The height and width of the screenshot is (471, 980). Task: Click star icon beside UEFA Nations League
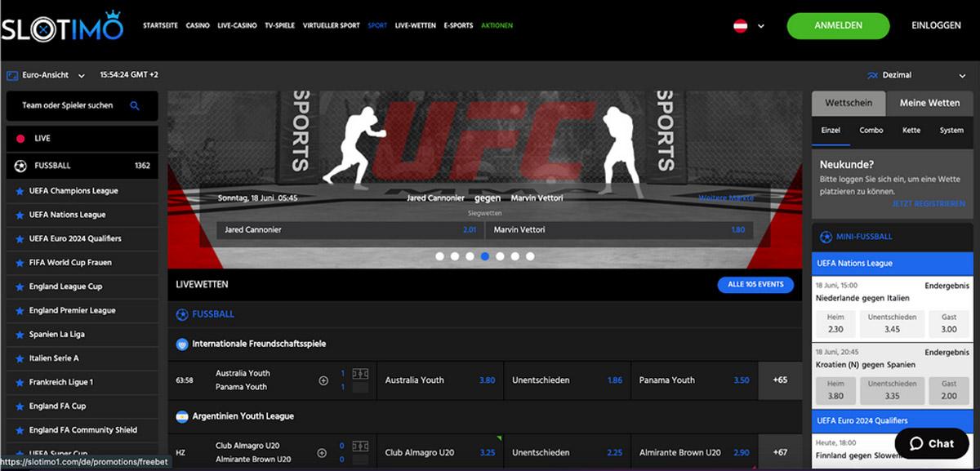coord(20,215)
